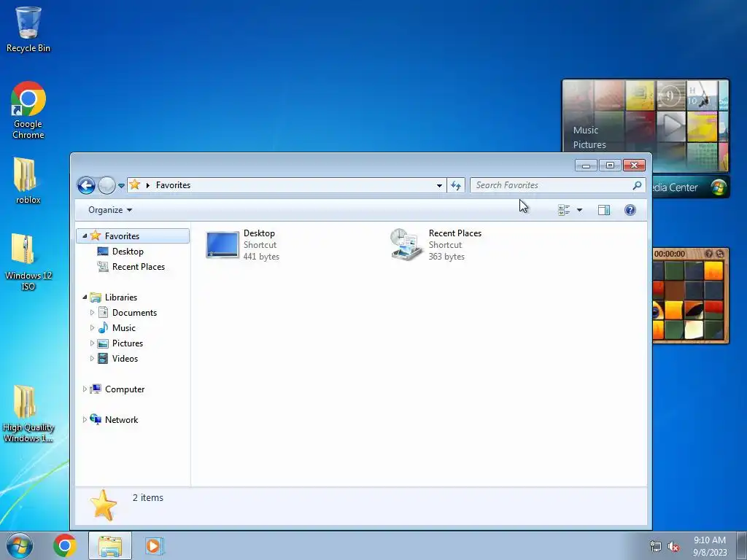Select the Recent Places shortcut file icon
747x560 pixels.
click(406, 245)
